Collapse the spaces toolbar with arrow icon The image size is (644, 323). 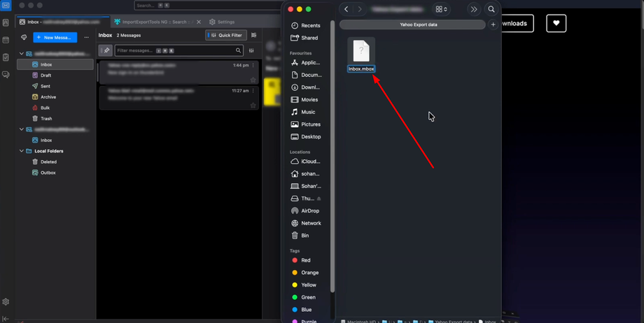click(6, 319)
